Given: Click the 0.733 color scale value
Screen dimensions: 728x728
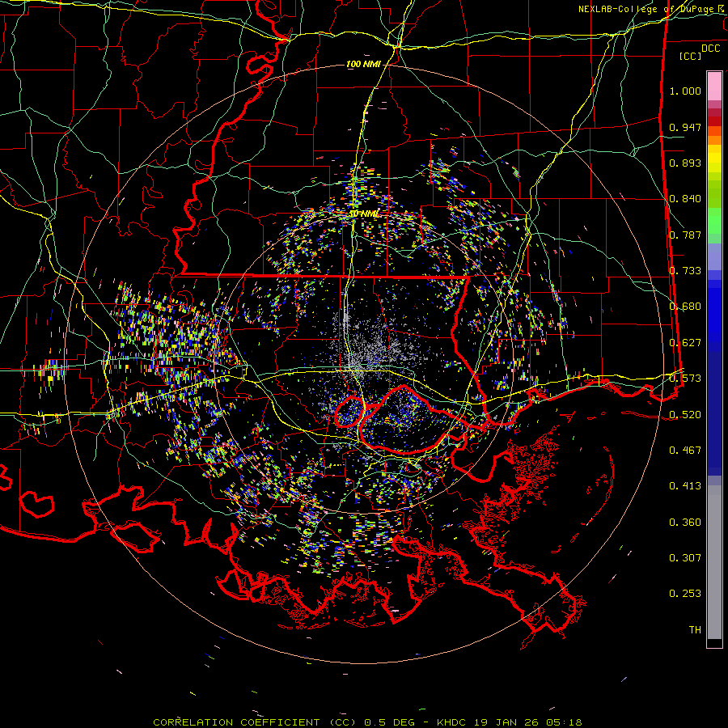Looking at the screenshot, I should 685,271.
